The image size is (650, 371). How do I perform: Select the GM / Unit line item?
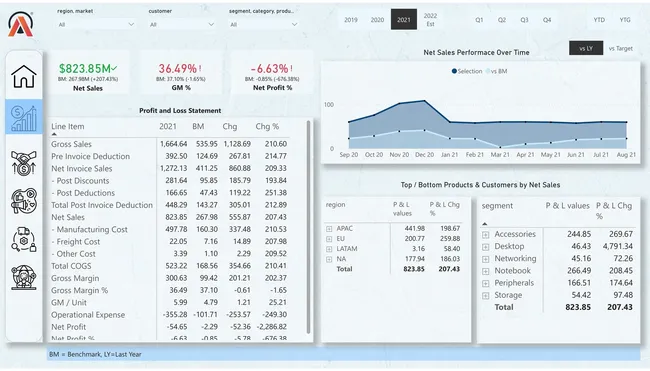(69, 303)
